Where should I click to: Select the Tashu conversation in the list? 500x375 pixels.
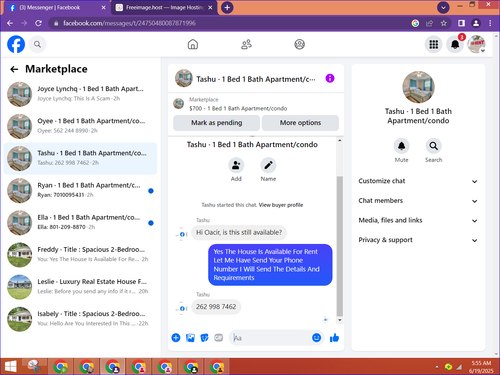[x=80, y=158]
